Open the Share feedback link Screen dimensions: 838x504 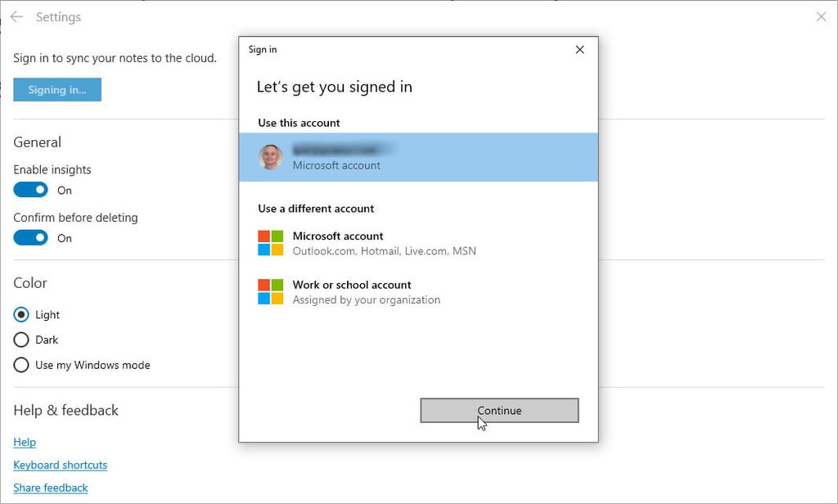(51, 488)
